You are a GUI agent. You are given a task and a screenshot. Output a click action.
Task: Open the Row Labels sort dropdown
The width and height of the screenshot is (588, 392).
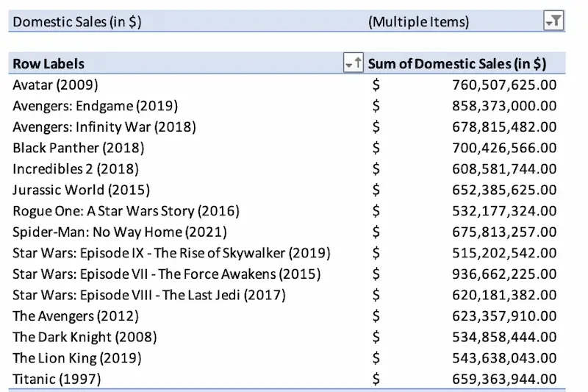353,63
